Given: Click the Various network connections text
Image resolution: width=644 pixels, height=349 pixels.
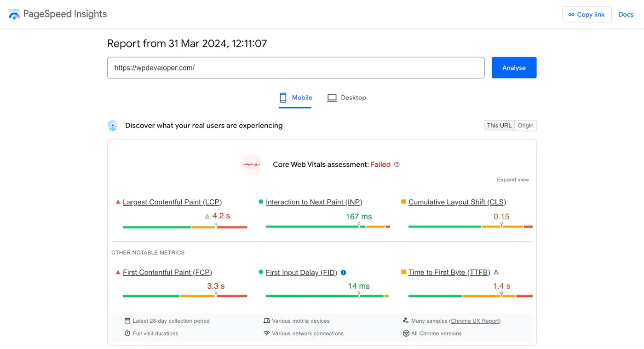Looking at the screenshot, I should [x=308, y=333].
